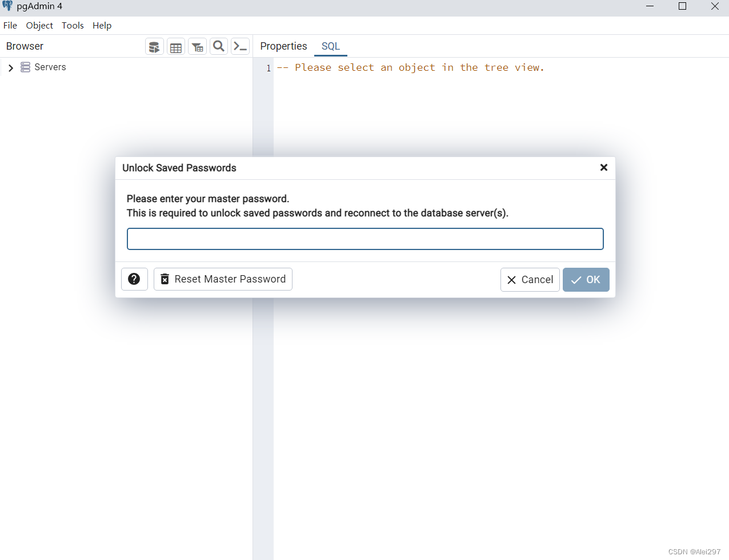Open the File menu
729x560 pixels.
(x=10, y=26)
